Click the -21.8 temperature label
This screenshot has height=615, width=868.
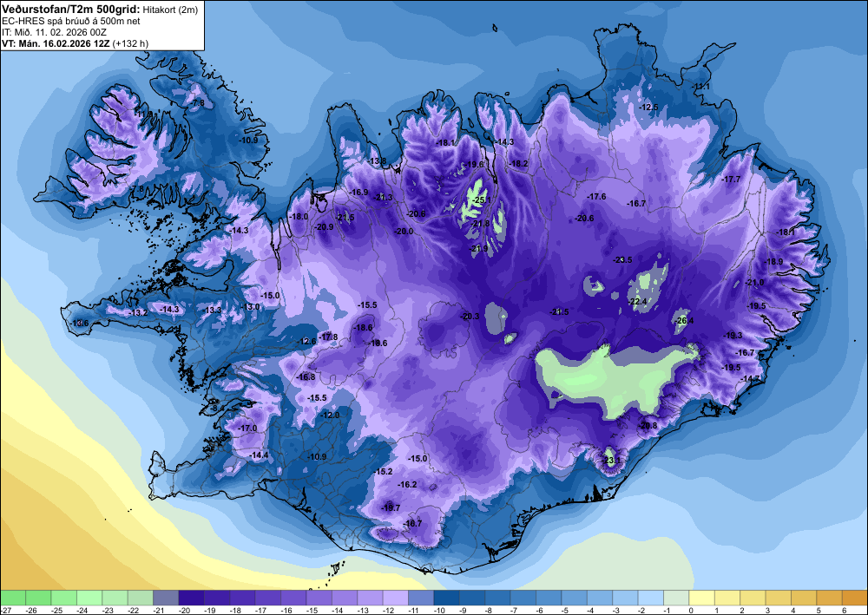480,224
